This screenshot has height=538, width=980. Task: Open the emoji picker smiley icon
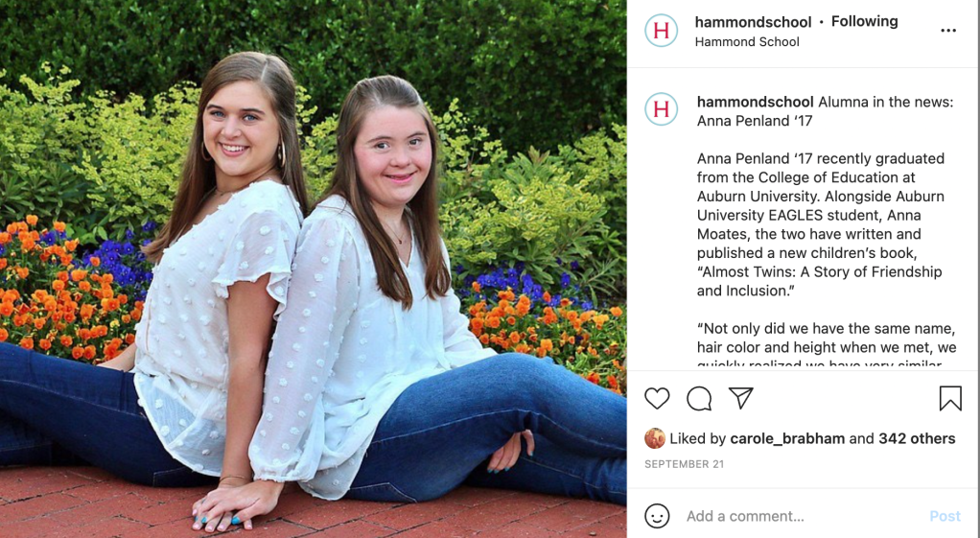(x=657, y=516)
